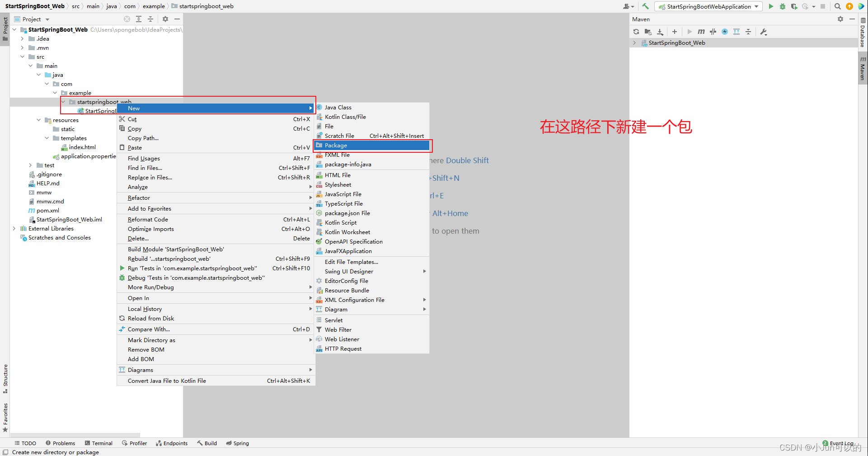
Task: Collapse the resources folder
Action: click(38, 120)
